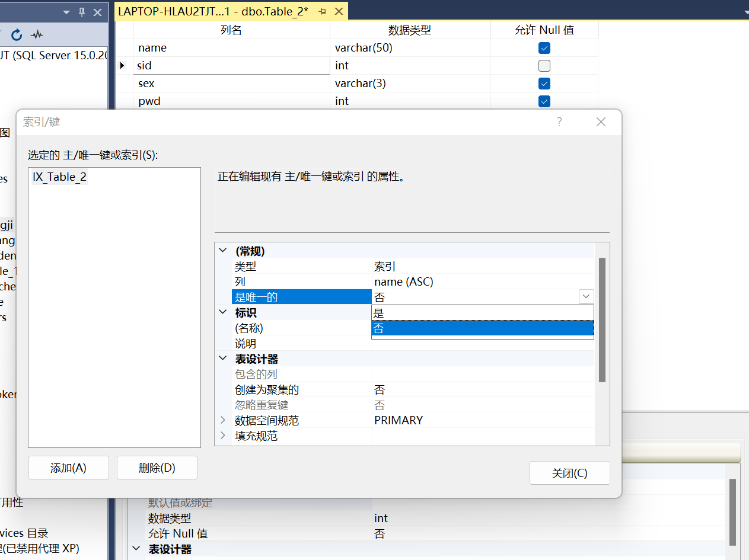
Task: Click the 列名 column header
Action: click(231, 30)
